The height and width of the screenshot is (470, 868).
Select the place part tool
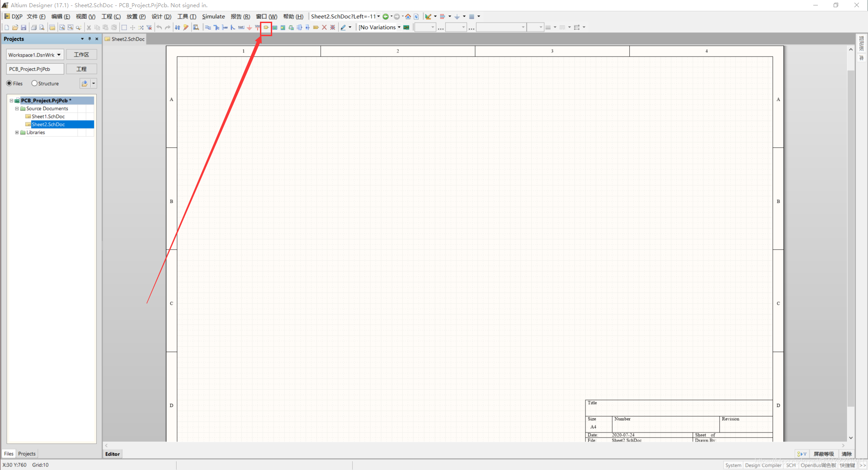(x=266, y=28)
